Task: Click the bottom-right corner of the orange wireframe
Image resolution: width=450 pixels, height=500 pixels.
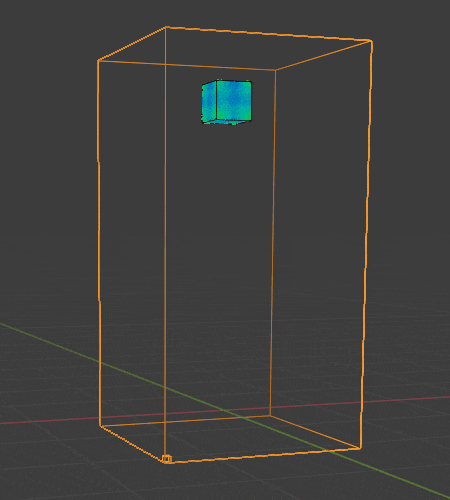Action: point(360,448)
